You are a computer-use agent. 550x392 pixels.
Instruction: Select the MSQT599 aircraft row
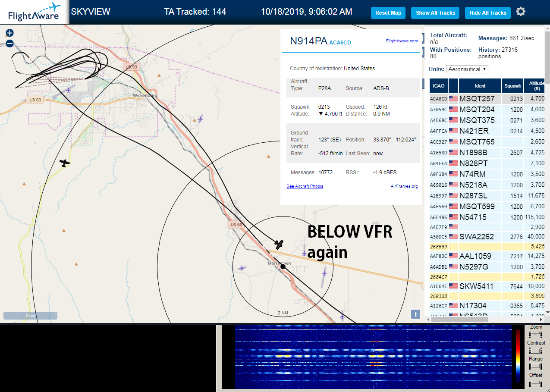coord(487,207)
